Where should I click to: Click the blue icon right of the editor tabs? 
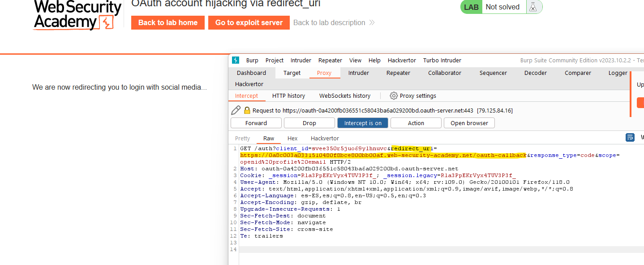click(x=630, y=138)
